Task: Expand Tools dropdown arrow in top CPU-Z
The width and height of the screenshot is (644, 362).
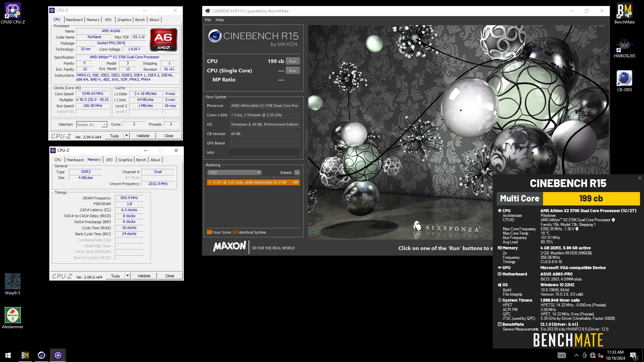Action: point(126,136)
